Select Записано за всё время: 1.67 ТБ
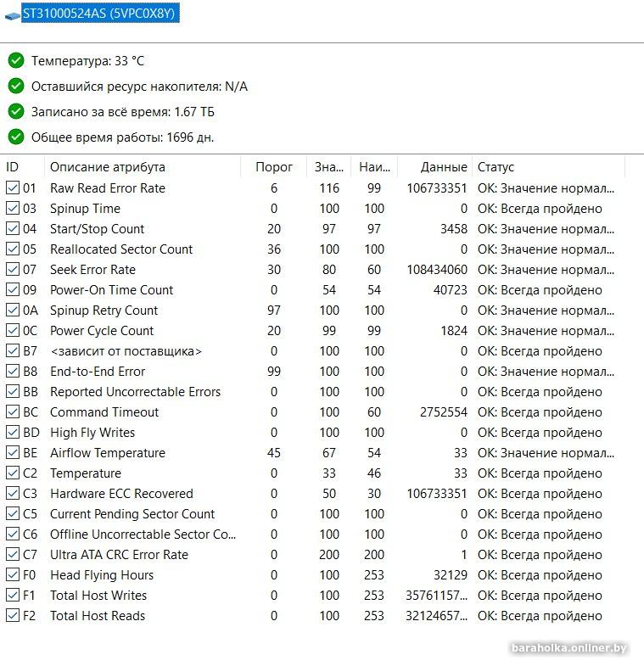This screenshot has width=644, height=666. coord(123,112)
